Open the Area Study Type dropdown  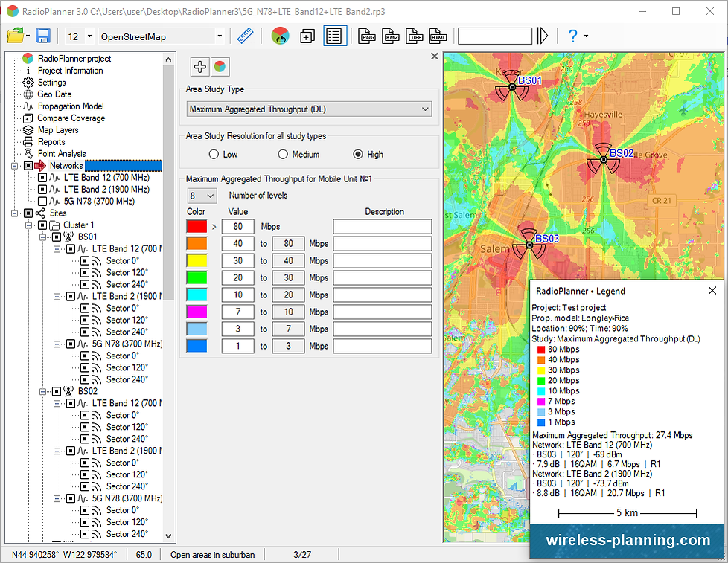(424, 108)
